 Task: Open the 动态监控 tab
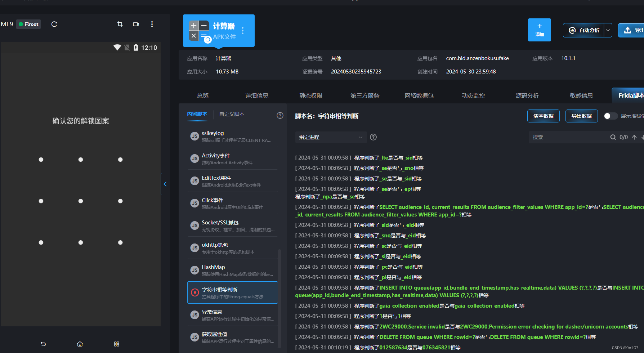point(473,95)
